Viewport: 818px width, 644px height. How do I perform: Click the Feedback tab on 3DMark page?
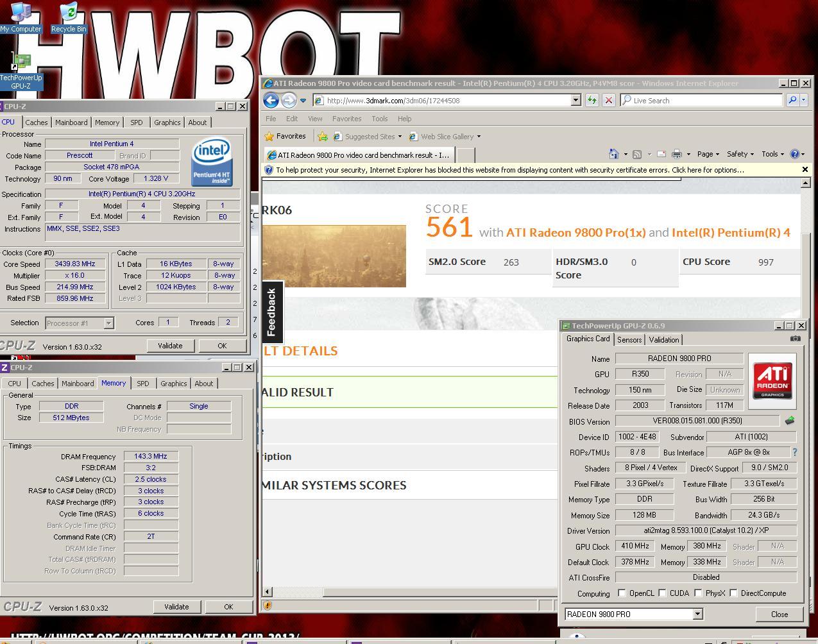click(x=272, y=312)
